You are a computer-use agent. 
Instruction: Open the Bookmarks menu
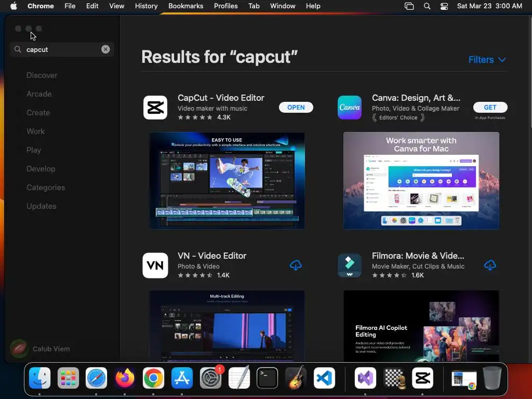point(186,6)
